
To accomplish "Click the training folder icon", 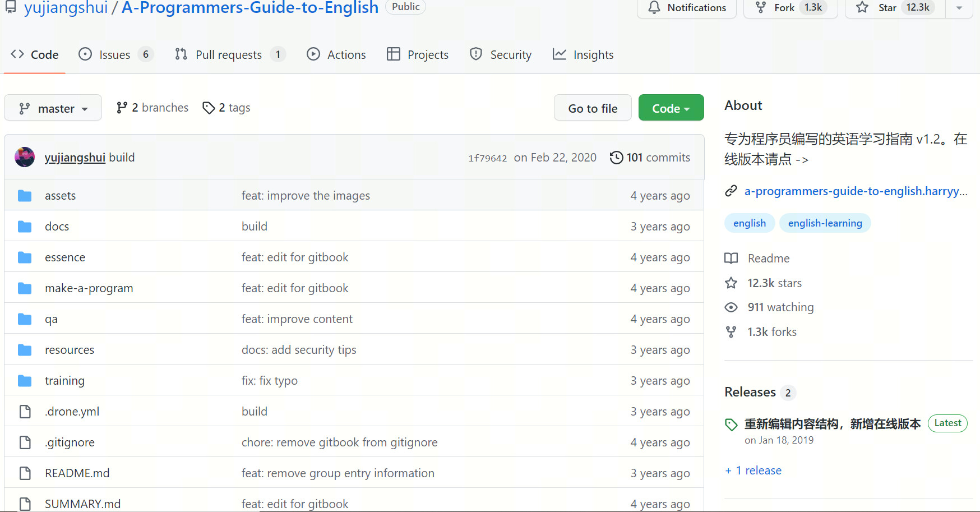I will click(x=25, y=381).
